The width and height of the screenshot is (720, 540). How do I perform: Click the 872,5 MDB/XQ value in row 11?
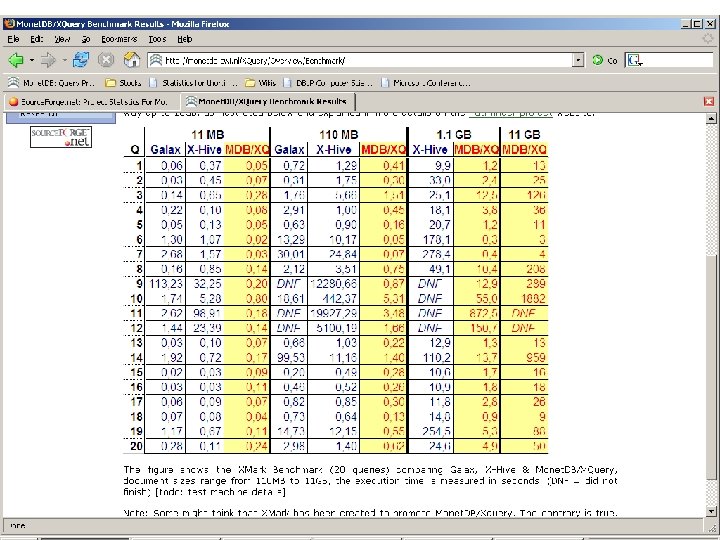pyautogui.click(x=483, y=313)
